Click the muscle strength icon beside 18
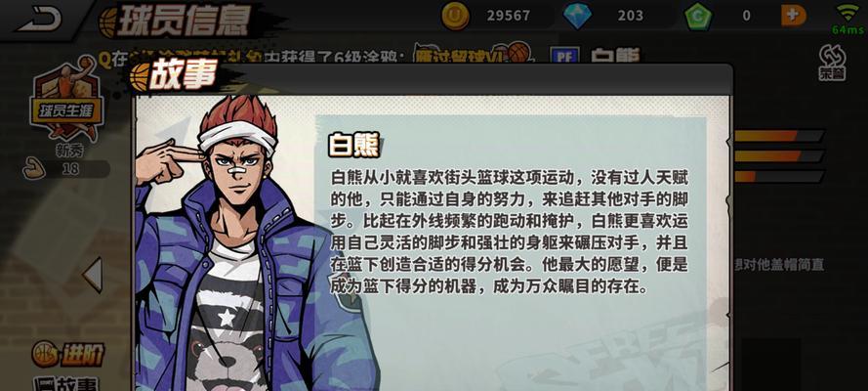Viewport: 868px width, 391px height. (34, 168)
